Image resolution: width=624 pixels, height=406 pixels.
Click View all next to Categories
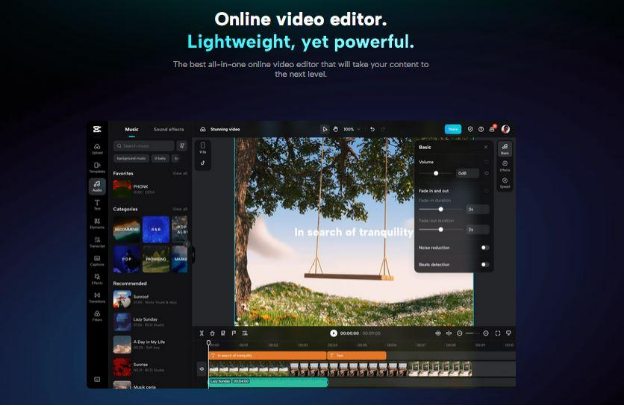pyautogui.click(x=180, y=209)
